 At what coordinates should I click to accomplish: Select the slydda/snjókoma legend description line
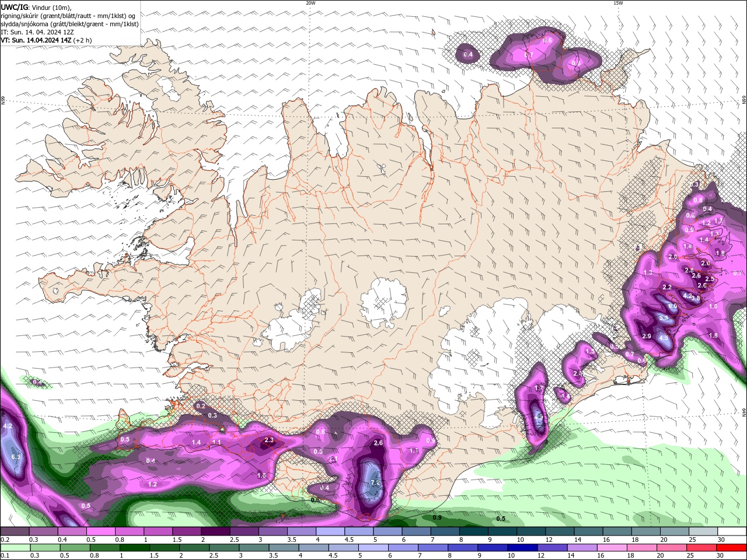(69, 24)
